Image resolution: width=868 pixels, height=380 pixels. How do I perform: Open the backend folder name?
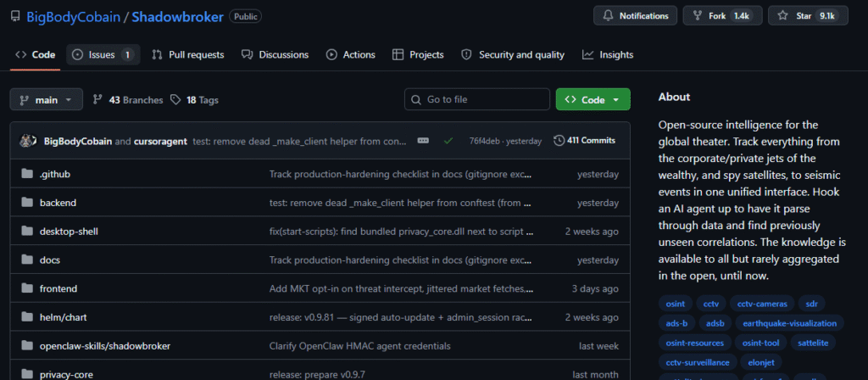(58, 203)
